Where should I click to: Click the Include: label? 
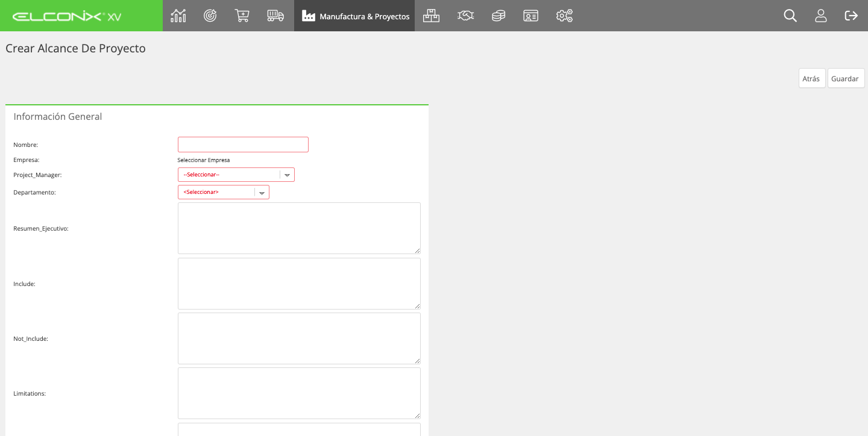click(x=24, y=284)
